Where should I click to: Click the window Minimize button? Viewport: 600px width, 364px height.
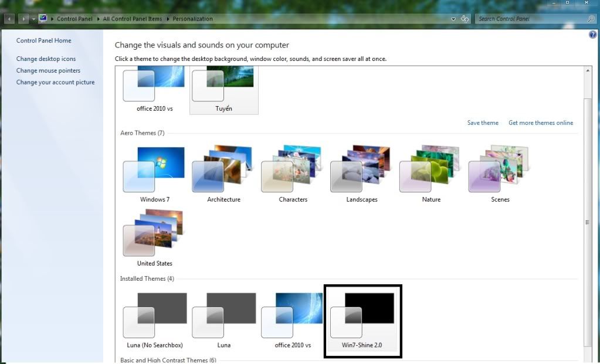click(x=554, y=3)
